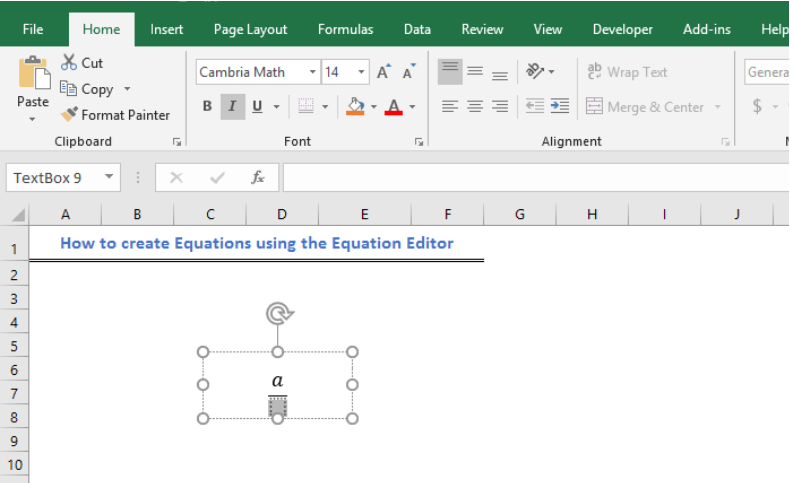Click the Center align text icon
The height and width of the screenshot is (483, 790).
pos(475,106)
